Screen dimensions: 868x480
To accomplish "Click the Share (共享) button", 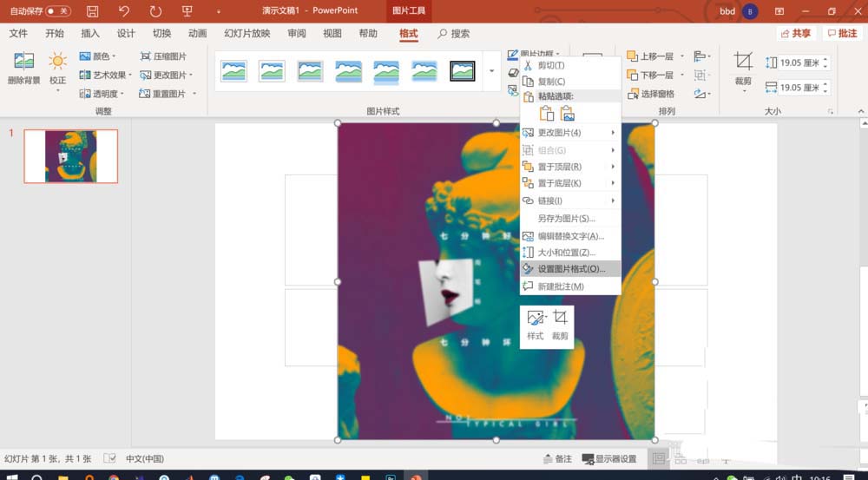I will 796,33.
